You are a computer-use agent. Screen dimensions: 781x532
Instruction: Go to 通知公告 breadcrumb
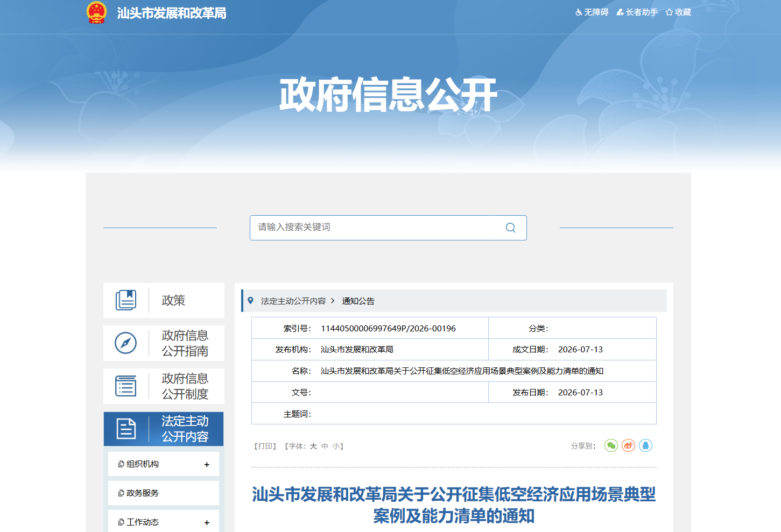tap(358, 301)
